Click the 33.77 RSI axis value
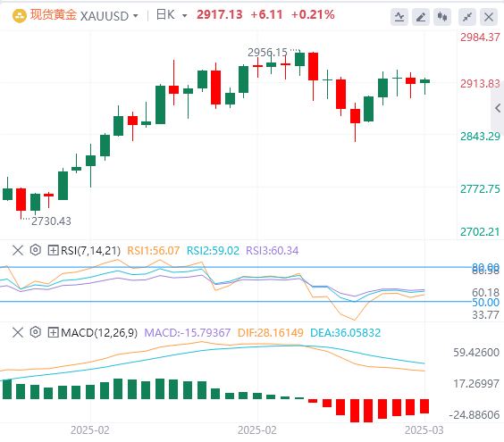The image size is (504, 442). click(485, 315)
